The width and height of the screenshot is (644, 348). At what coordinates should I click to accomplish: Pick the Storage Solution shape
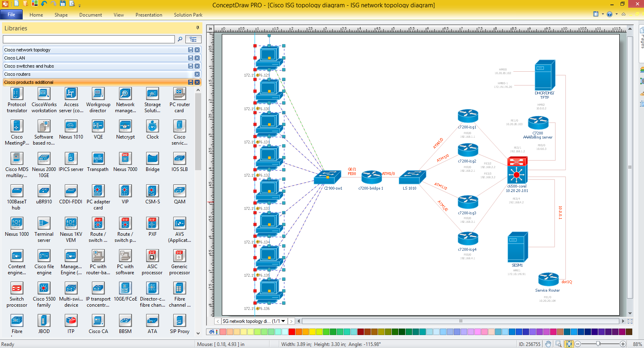pyautogui.click(x=153, y=100)
